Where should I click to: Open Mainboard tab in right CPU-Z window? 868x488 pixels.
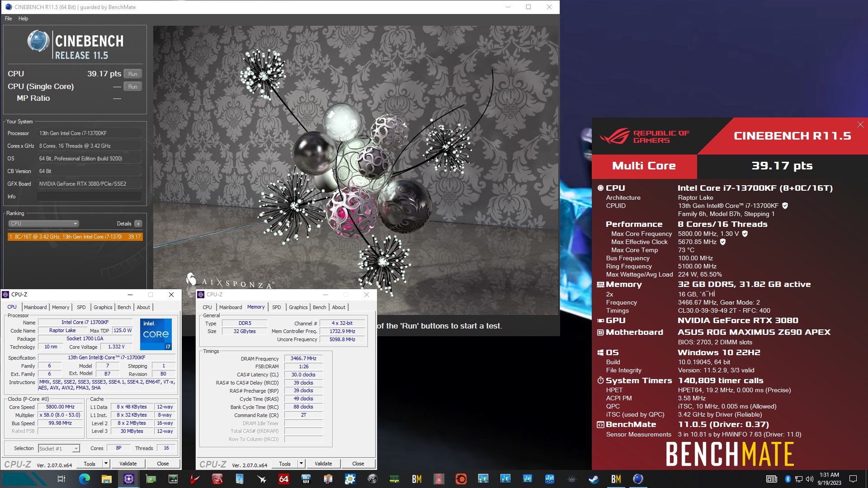231,307
